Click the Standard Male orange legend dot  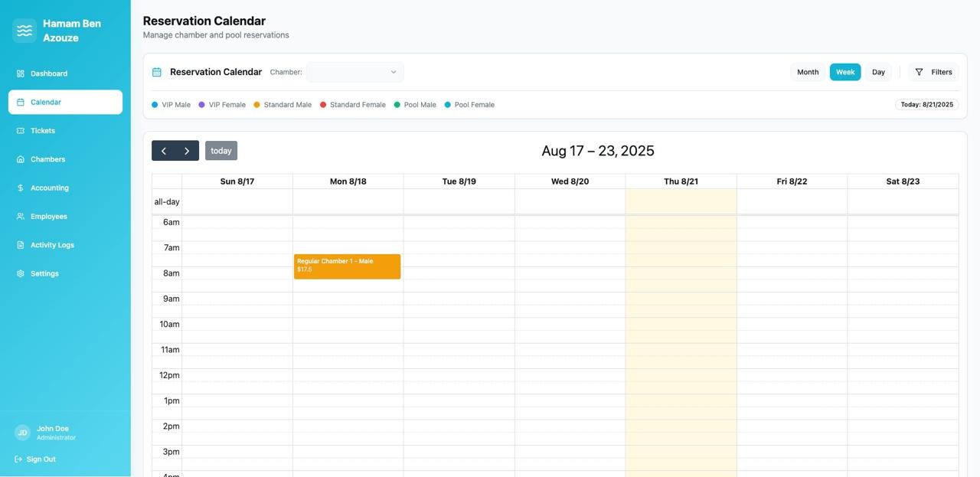click(x=256, y=105)
